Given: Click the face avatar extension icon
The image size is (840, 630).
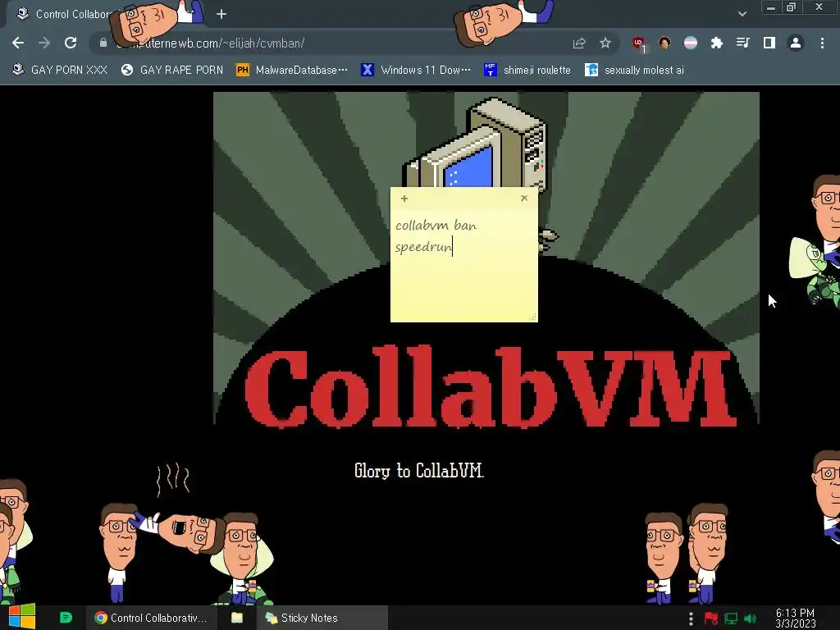Looking at the screenshot, I should 664,43.
